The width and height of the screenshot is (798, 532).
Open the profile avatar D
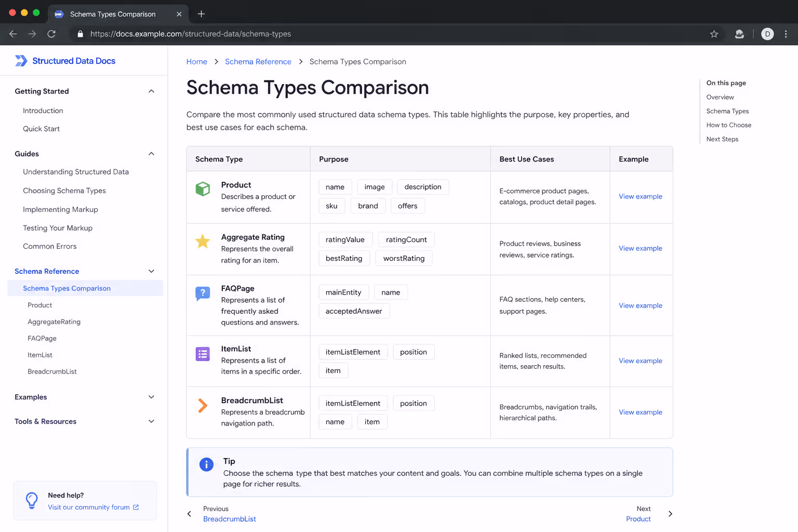[767, 34]
